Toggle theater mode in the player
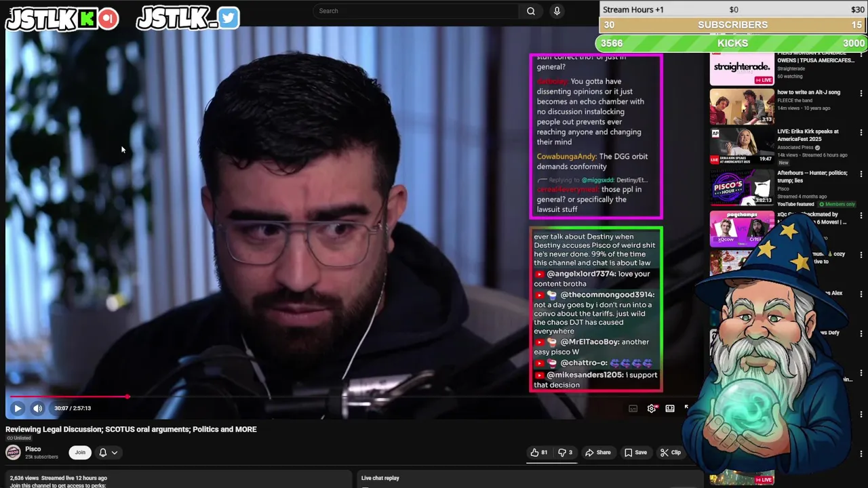Viewport: 868px width, 488px height. pyautogui.click(x=670, y=408)
